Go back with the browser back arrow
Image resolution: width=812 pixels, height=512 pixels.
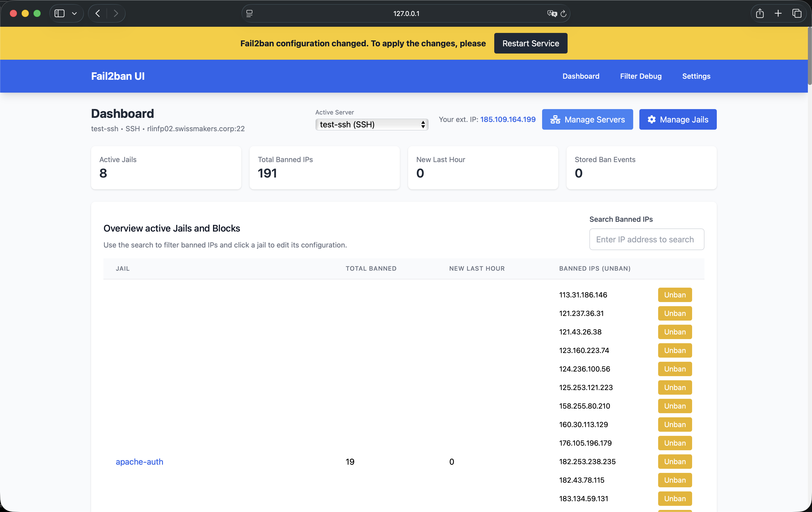point(98,13)
